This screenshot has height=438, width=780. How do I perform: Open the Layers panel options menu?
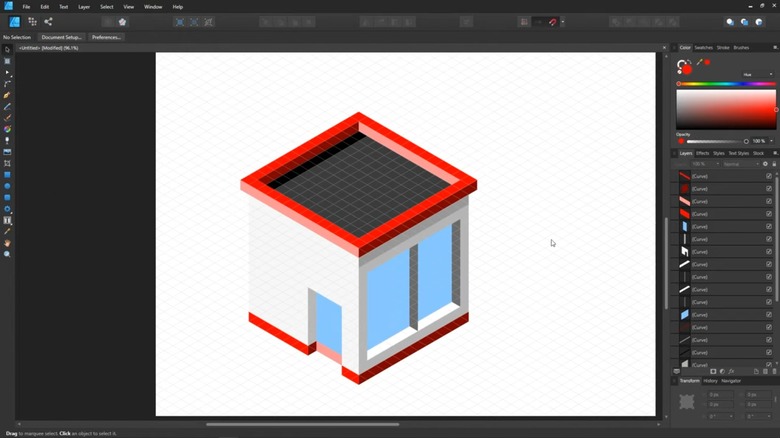(x=775, y=153)
